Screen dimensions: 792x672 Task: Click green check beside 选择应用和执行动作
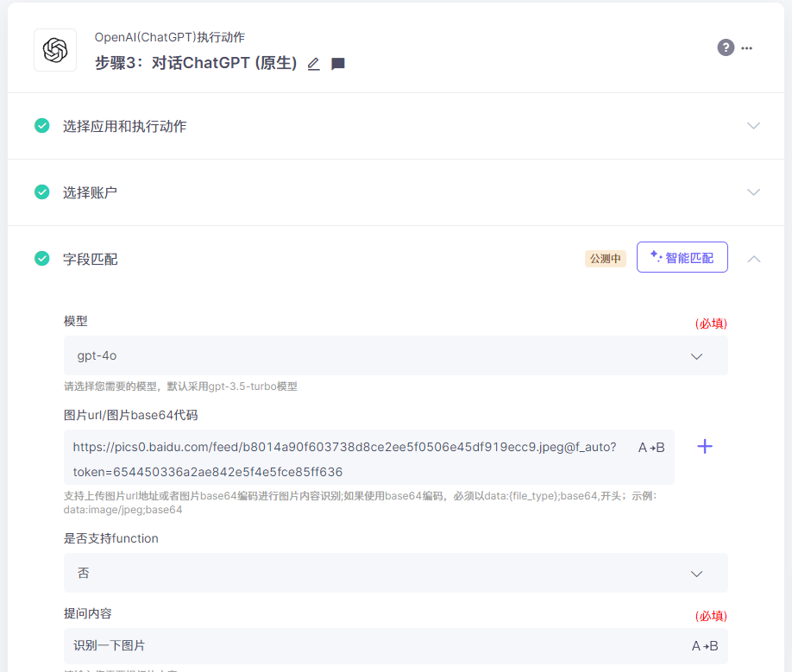point(42,126)
